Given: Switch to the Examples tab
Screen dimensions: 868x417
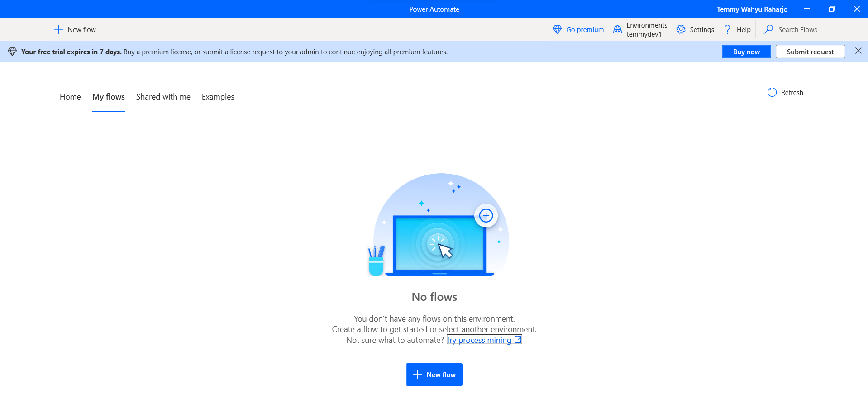Looking at the screenshot, I should point(218,97).
